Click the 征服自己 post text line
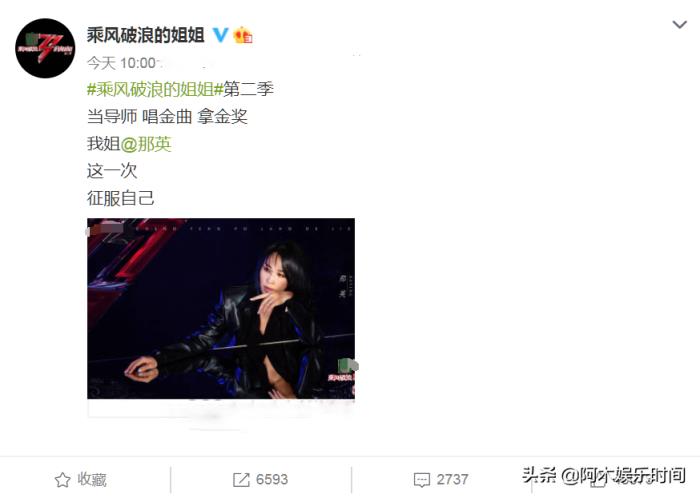The height and width of the screenshot is (498, 700). point(121,198)
